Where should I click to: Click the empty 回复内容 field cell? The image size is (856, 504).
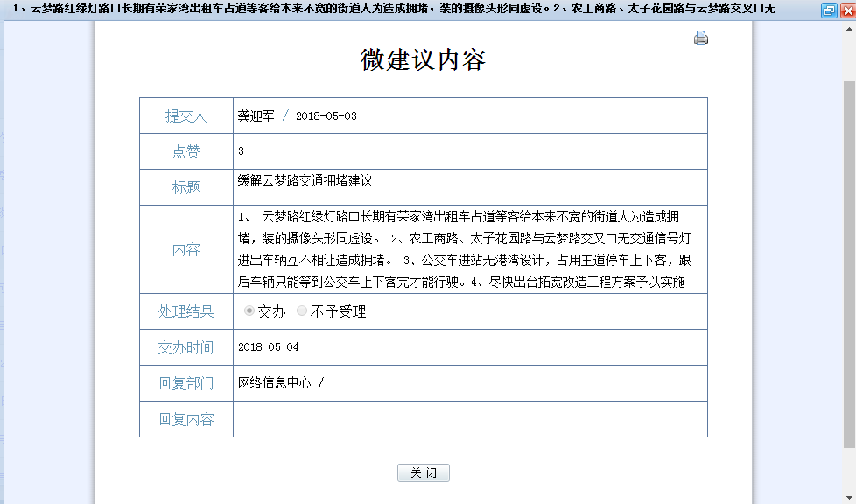pos(469,419)
